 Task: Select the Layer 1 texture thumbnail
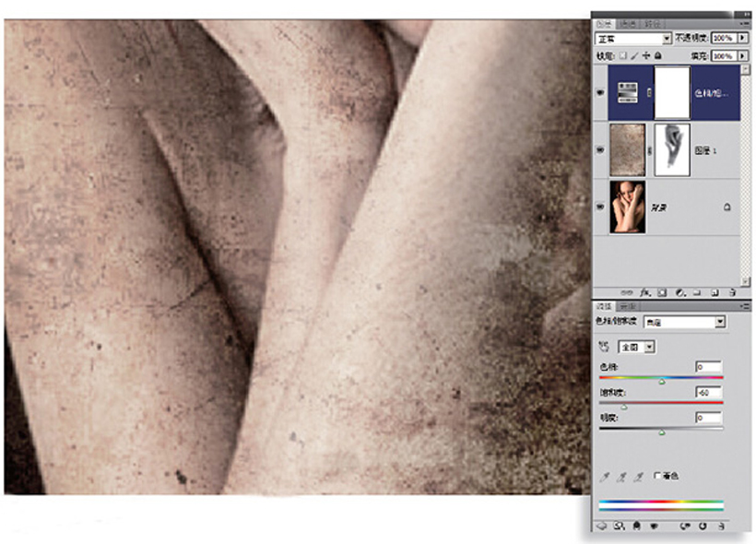[627, 150]
